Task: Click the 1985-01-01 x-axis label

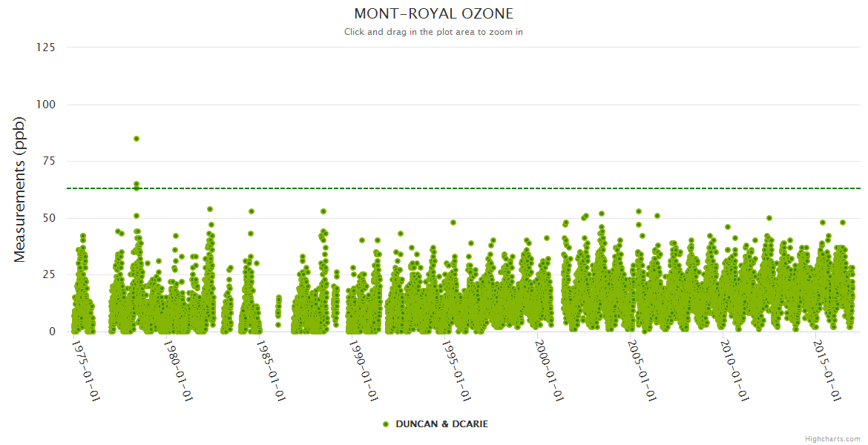Action: click(271, 369)
